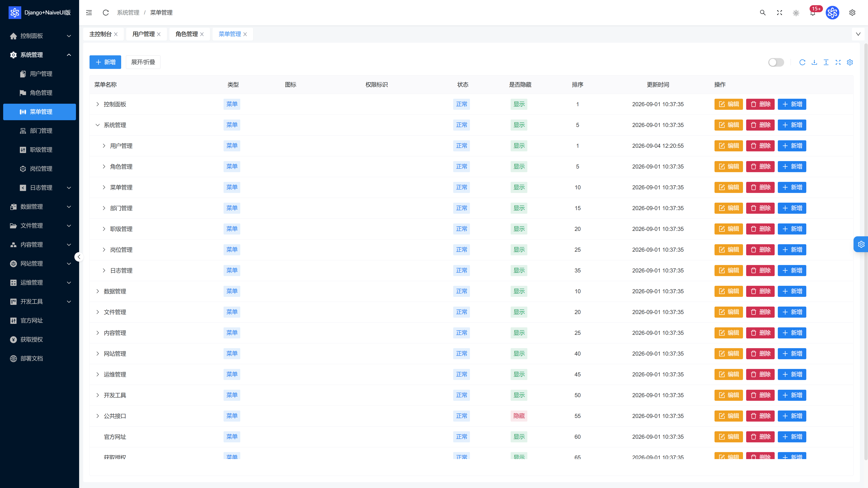Expand the 控制面板 table row

[98, 104]
